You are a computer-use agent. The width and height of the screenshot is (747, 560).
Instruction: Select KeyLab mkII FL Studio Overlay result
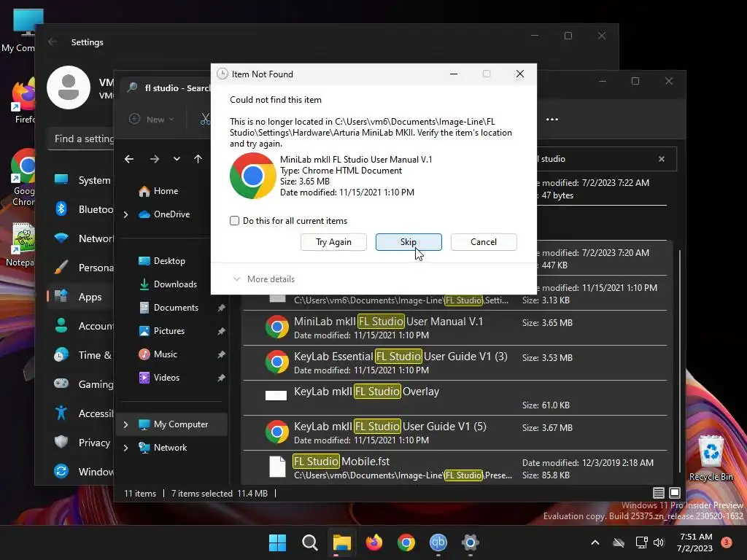tap(455, 397)
